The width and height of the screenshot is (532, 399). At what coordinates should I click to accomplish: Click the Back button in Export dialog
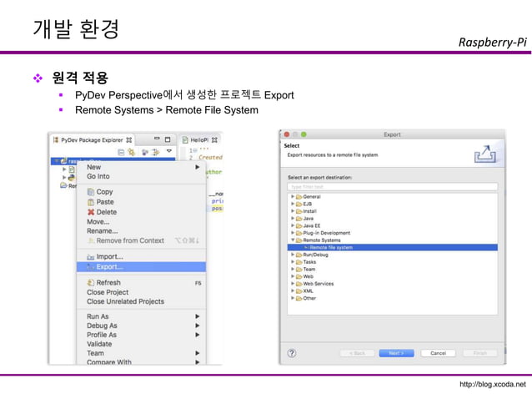(357, 353)
